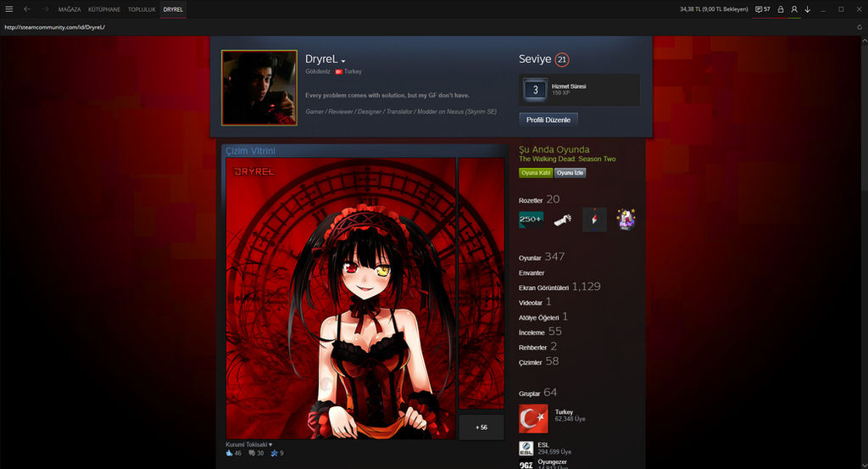Open the main Kurumi Tokisaki artwork image
This screenshot has width=868, height=469.
(341, 299)
